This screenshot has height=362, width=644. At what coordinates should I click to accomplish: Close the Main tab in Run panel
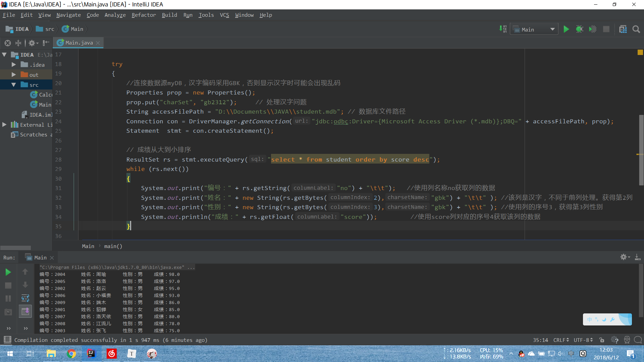click(52, 258)
